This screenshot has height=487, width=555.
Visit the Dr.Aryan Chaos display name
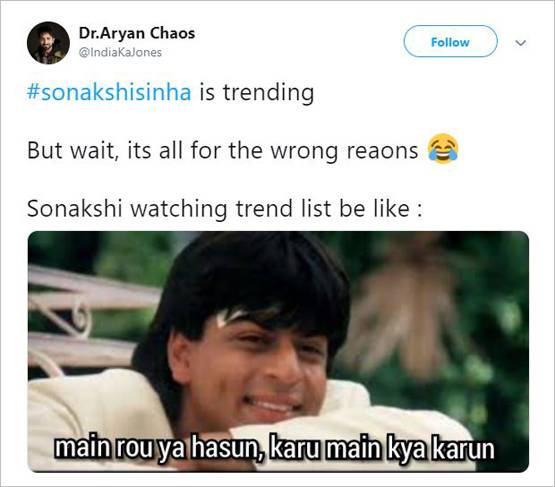pos(137,33)
